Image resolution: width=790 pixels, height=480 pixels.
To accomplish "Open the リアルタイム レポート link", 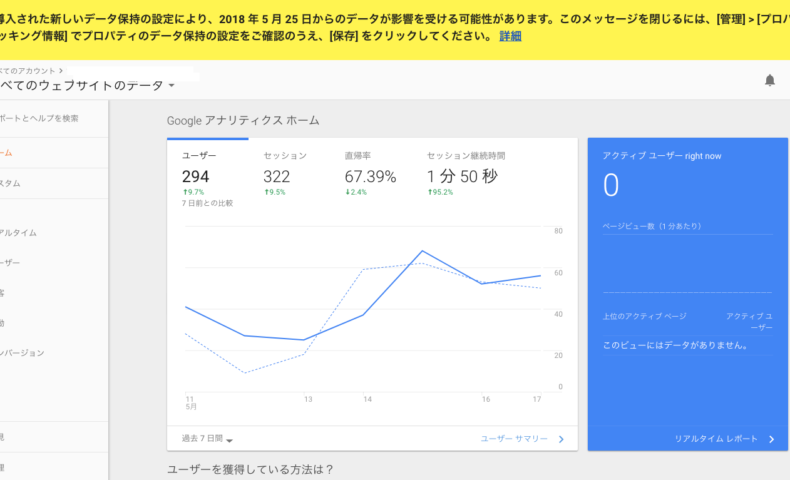I will pos(716,439).
